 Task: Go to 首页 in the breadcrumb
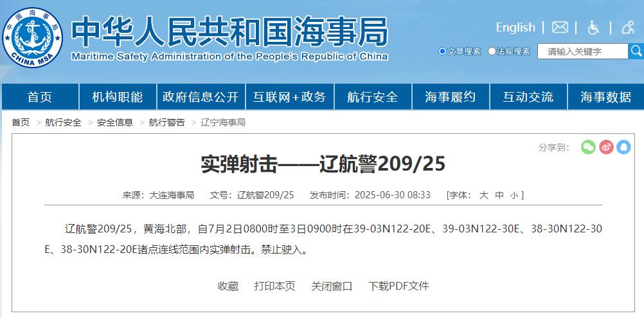coord(21,122)
